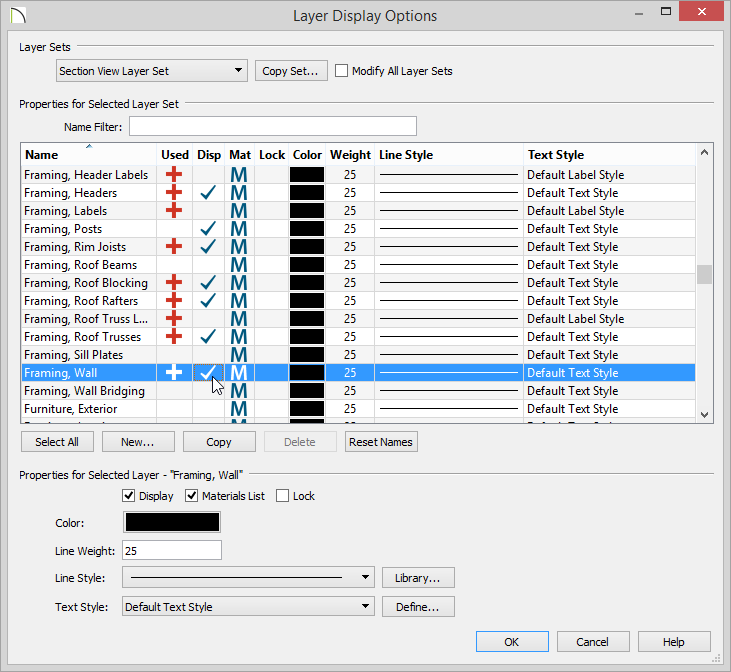Toggle display checkmark for Framing, Posts

pyautogui.click(x=208, y=229)
